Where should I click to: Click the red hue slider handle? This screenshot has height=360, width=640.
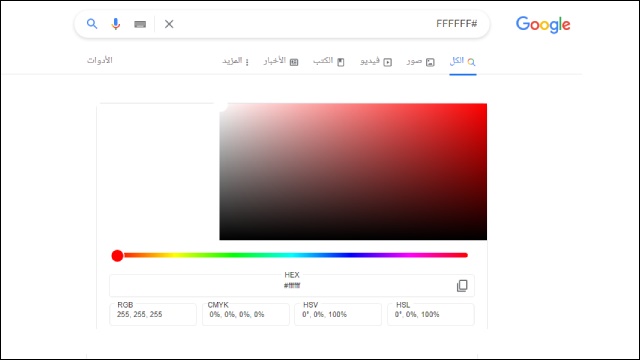coord(117,256)
